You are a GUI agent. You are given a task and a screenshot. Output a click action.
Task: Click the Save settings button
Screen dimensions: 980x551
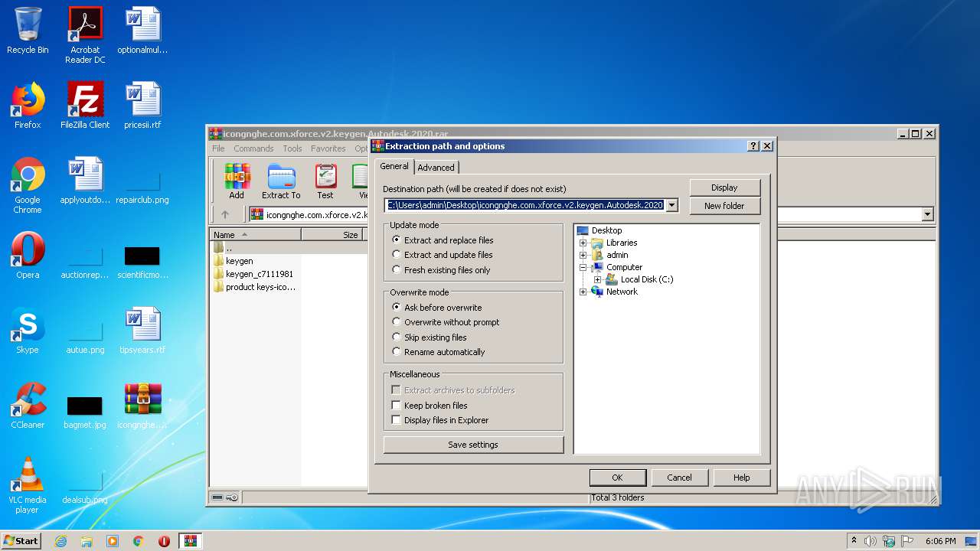click(x=473, y=445)
